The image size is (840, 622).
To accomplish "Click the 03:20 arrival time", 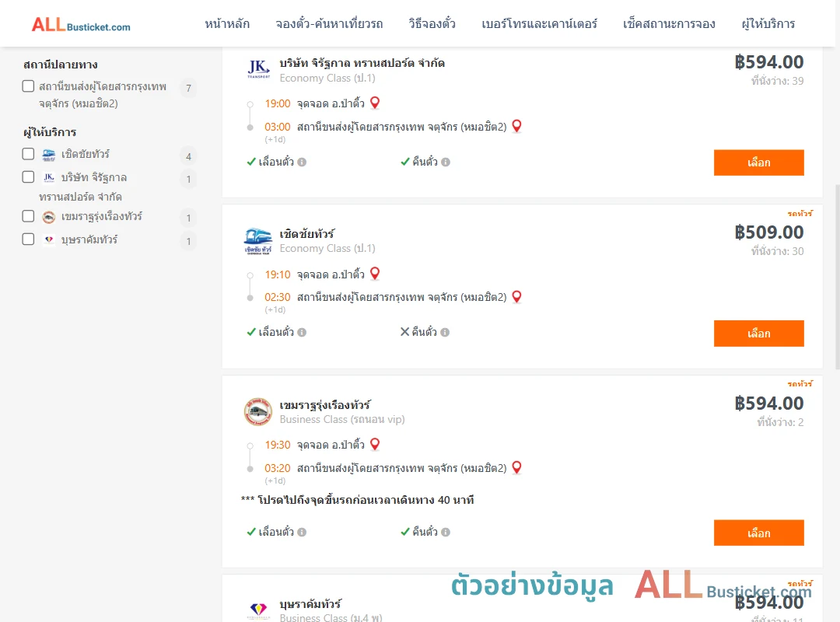I will [278, 468].
